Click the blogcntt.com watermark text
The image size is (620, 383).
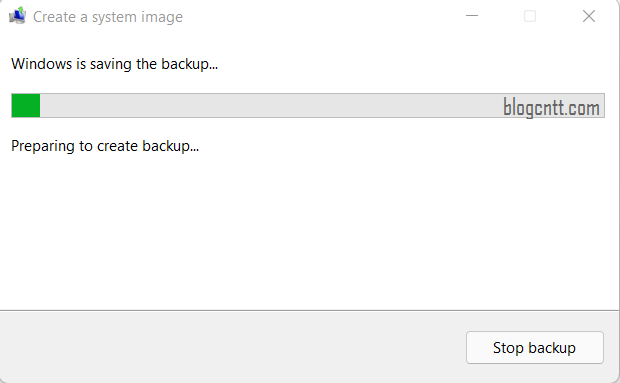tap(551, 108)
